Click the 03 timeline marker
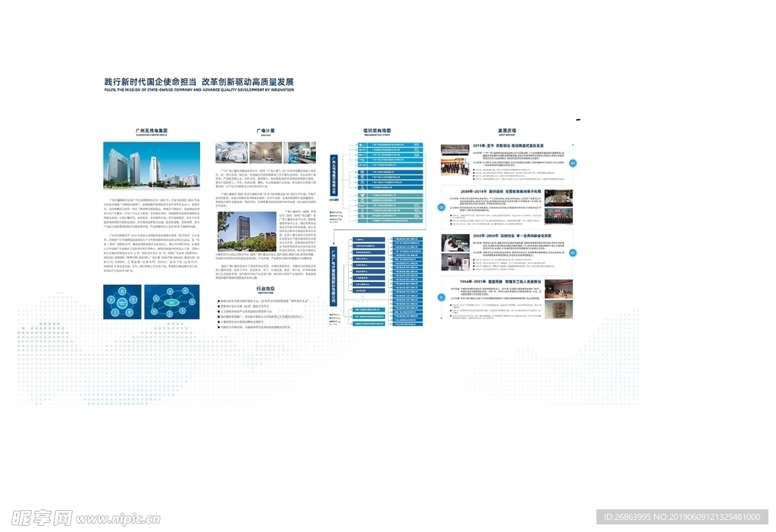Image resolution: width=776 pixels, height=532 pixels. (442, 208)
